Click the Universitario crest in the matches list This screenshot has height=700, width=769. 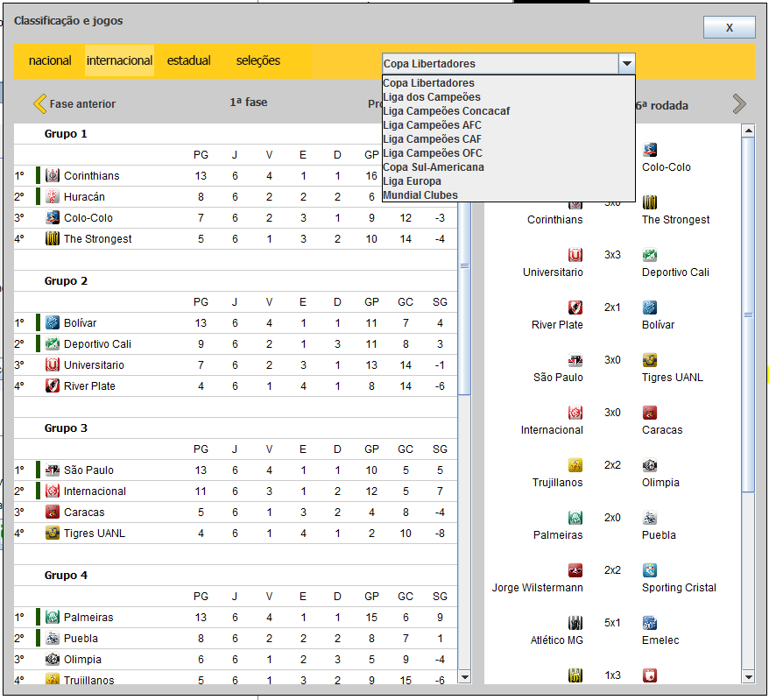point(575,255)
